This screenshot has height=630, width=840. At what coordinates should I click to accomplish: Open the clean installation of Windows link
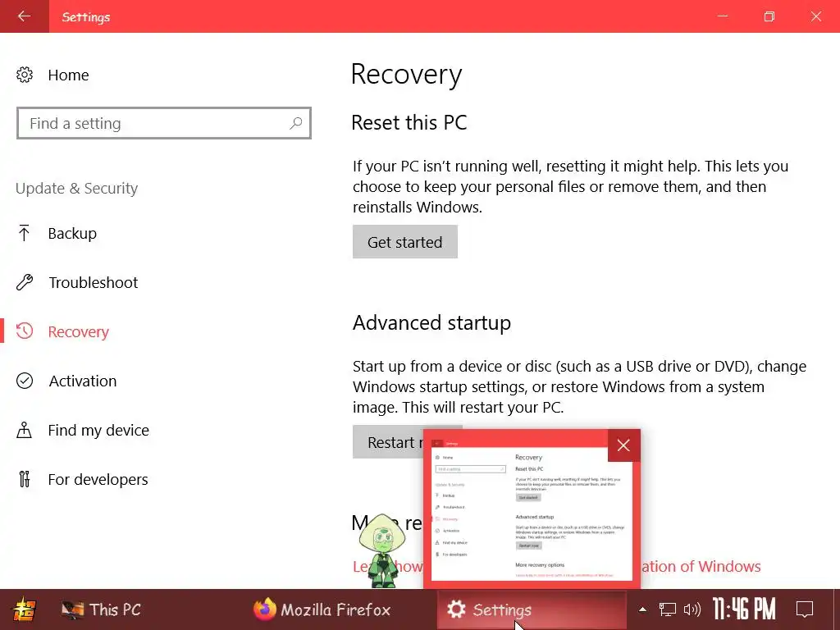[701, 566]
